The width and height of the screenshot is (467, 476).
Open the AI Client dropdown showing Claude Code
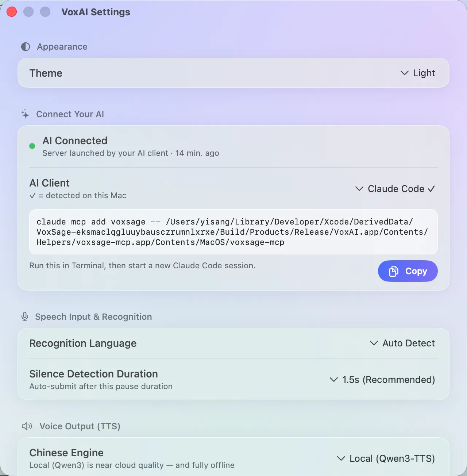click(x=395, y=189)
